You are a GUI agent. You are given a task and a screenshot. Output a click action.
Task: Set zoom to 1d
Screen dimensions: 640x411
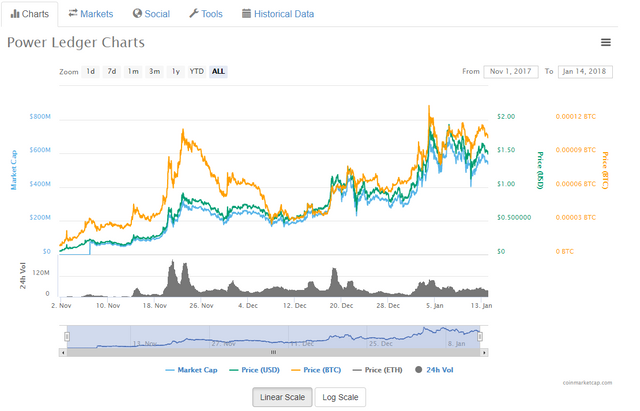click(x=91, y=71)
